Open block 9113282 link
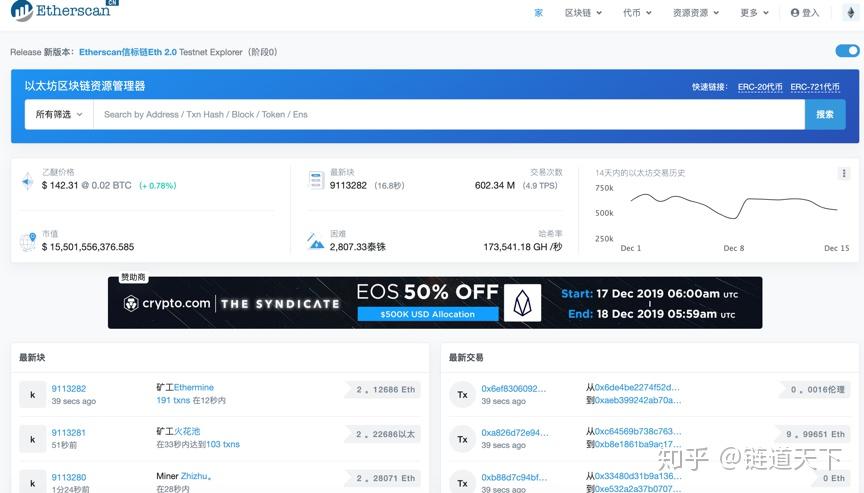 coord(69,388)
